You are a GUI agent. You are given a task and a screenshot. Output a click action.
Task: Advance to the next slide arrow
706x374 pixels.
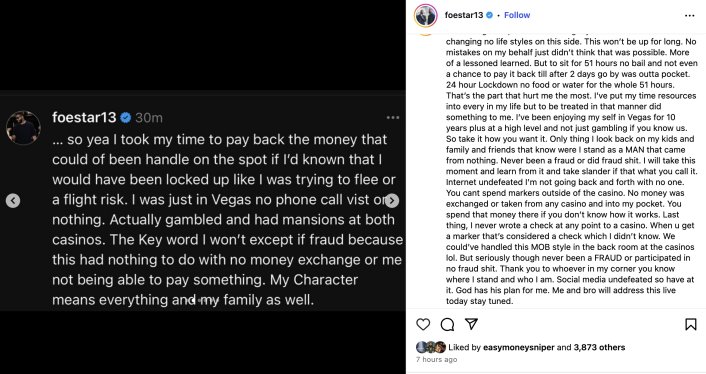coord(392,200)
